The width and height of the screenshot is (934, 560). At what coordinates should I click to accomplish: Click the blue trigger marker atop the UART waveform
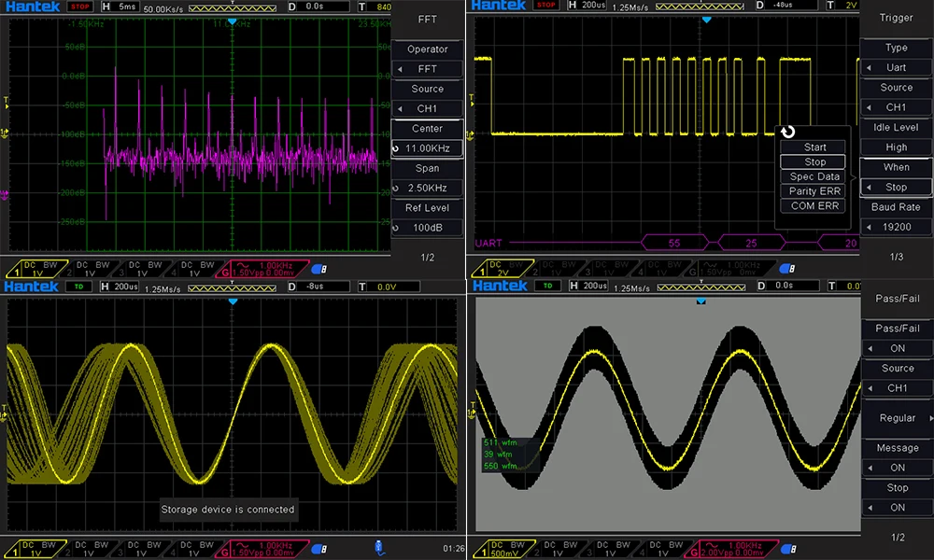coord(706,20)
